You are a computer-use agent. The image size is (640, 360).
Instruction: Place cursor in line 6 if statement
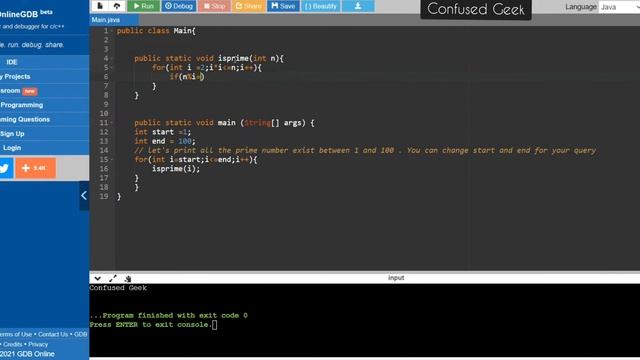187,77
